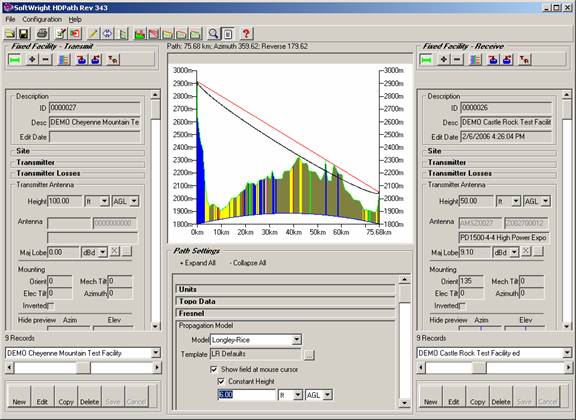Click Expand All in Path Settings

[198, 263]
